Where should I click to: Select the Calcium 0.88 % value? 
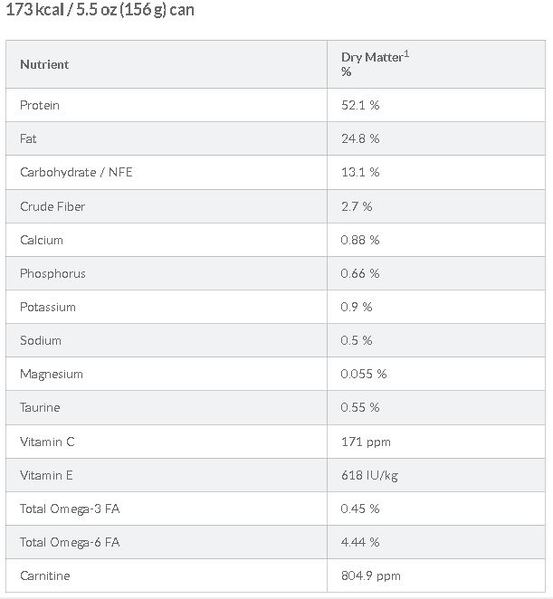pos(360,240)
